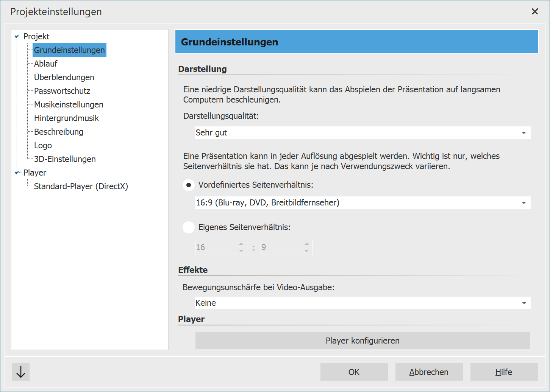Click the Player konfigurieren button
This screenshot has width=550, height=392.
point(362,341)
